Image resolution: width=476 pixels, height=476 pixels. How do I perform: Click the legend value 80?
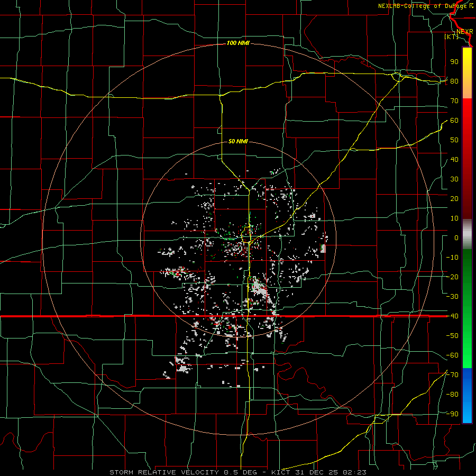tap(454, 81)
